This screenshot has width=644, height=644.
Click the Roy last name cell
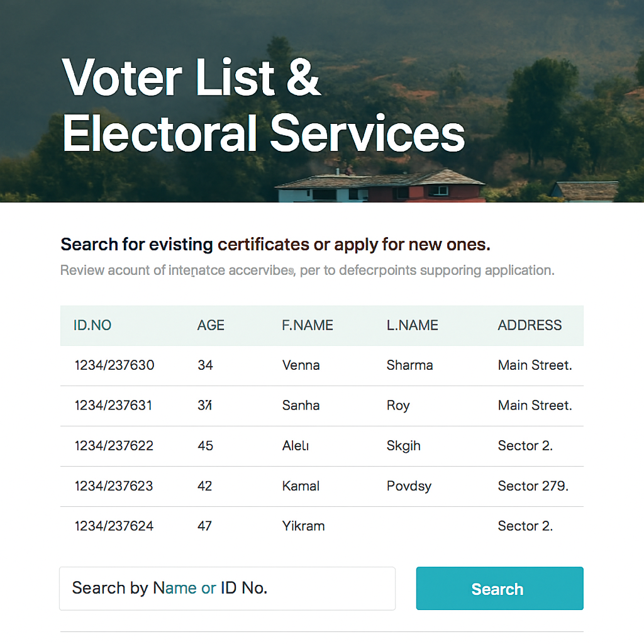tap(398, 406)
